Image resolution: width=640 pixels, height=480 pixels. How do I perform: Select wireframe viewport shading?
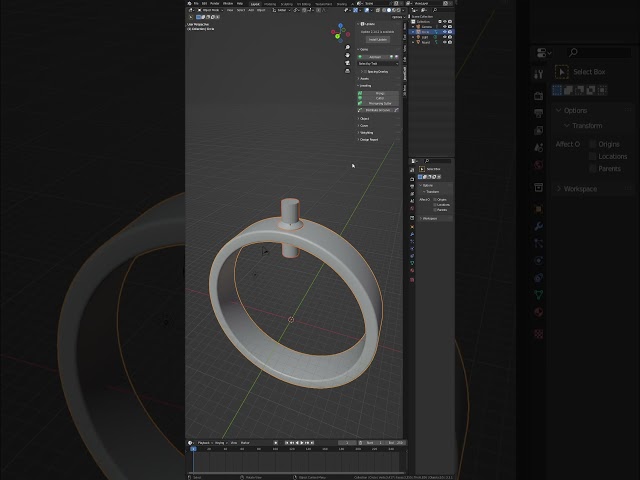click(x=384, y=10)
